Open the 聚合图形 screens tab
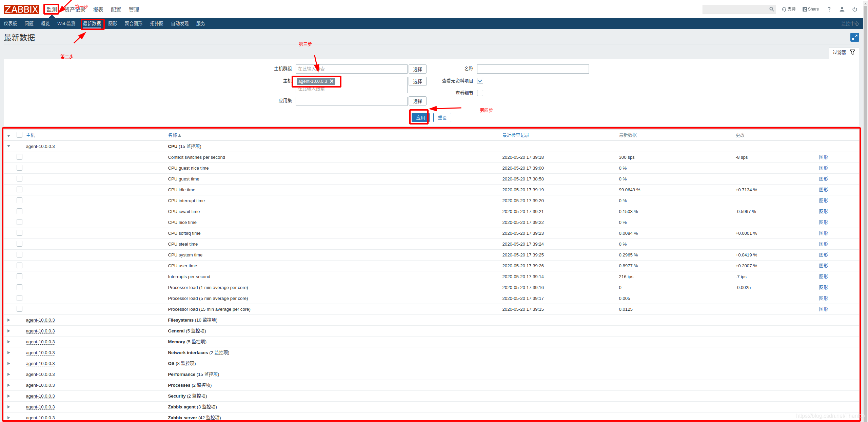 click(x=134, y=23)
